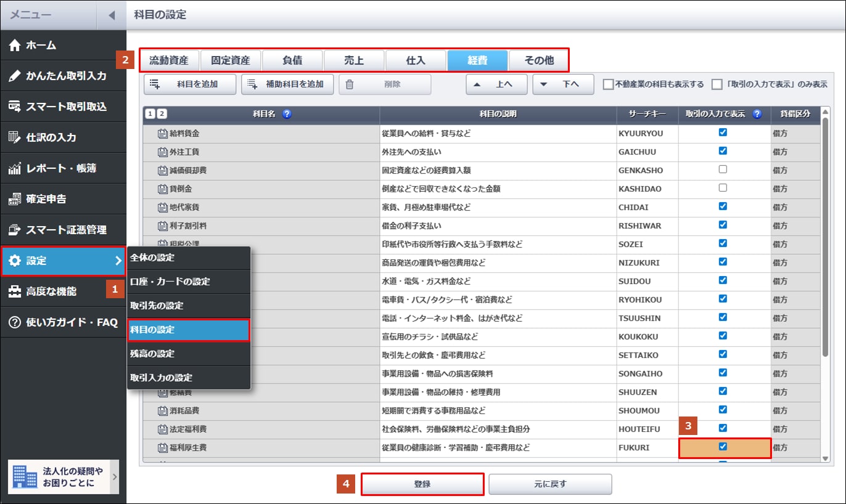Viewport: 846px width, 504px height.
Task: Choose 科目の設定 in the submenu
Action: [189, 330]
